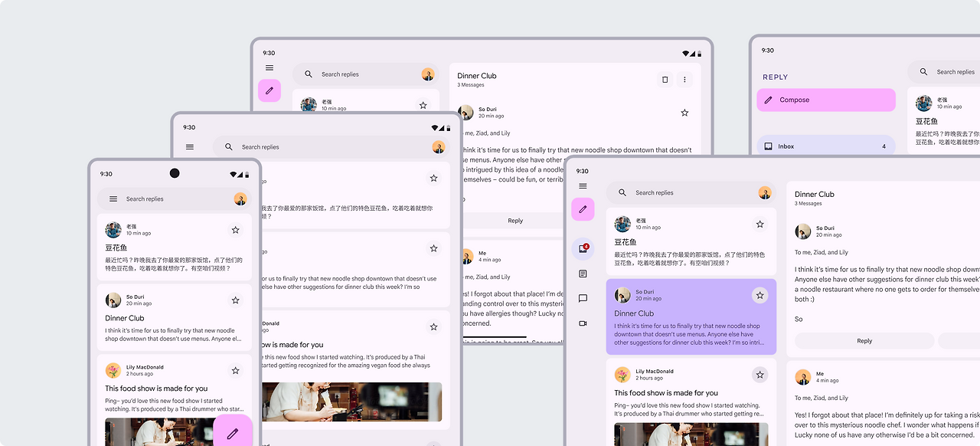The height and width of the screenshot is (446, 980).
Task: Click Search replies field on the front right tablet
Action: coord(691,193)
